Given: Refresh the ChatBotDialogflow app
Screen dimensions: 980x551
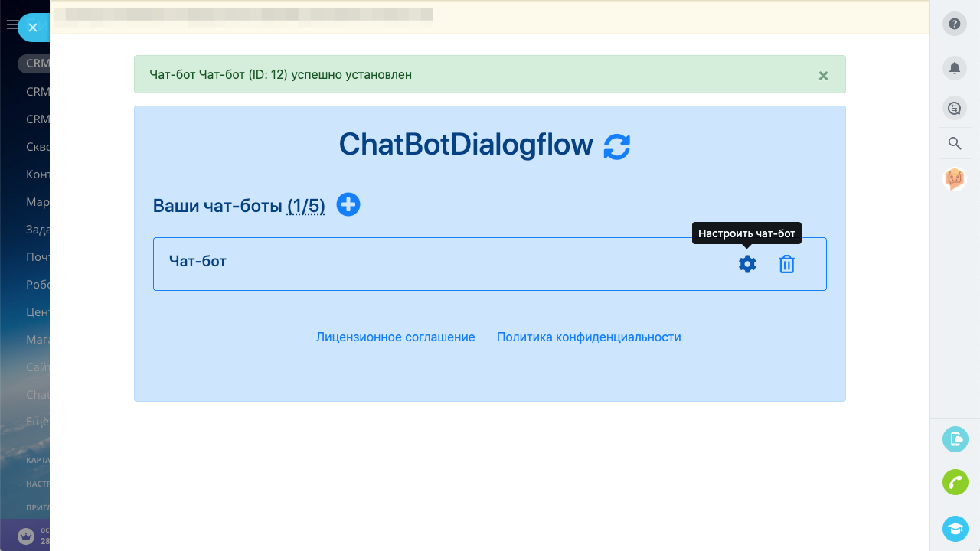Looking at the screenshot, I should coord(617,146).
